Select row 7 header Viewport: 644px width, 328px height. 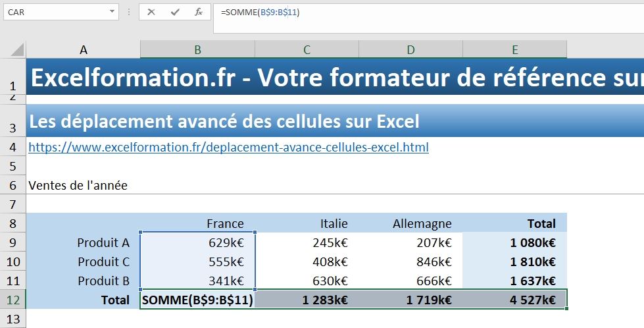[12, 204]
